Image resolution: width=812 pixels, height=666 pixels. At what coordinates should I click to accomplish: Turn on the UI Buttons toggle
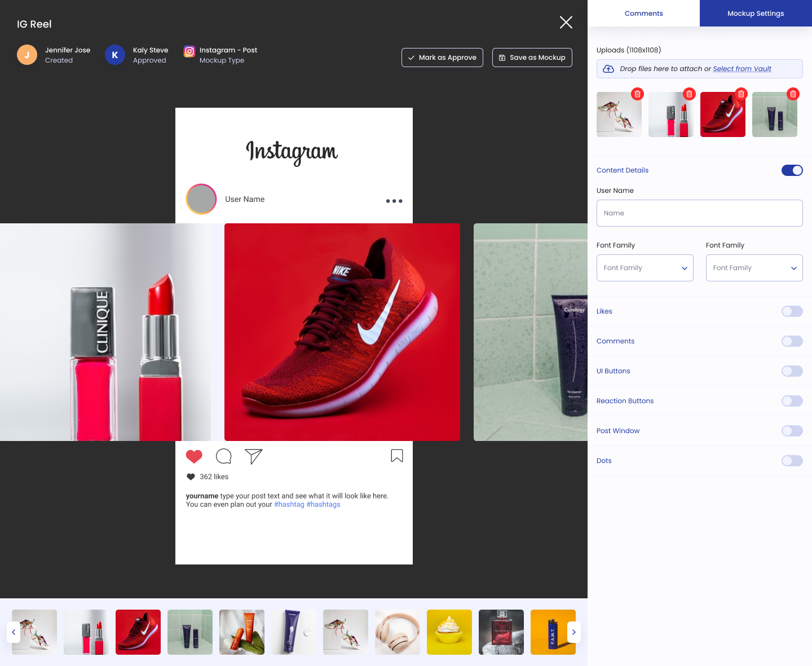pyautogui.click(x=792, y=371)
